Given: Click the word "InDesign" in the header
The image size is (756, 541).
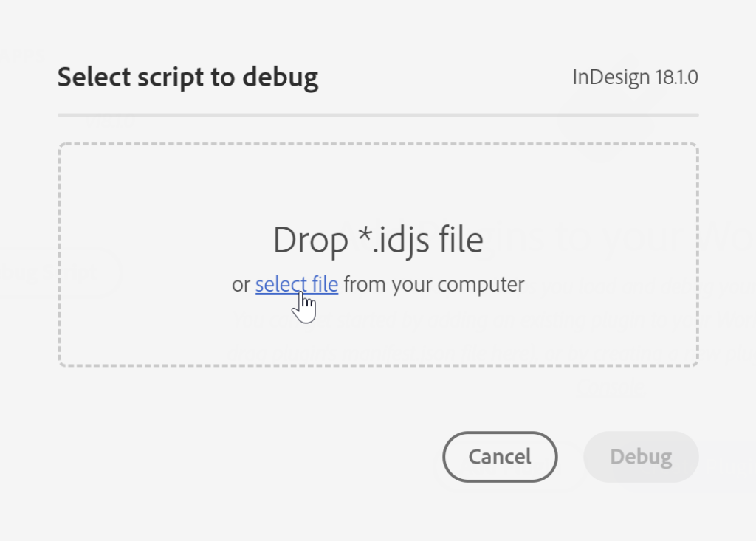Looking at the screenshot, I should (x=600, y=77).
